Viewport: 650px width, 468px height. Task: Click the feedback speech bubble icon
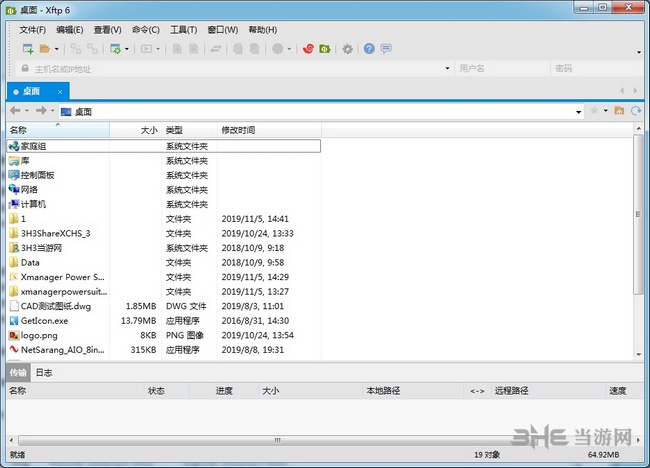pos(386,49)
